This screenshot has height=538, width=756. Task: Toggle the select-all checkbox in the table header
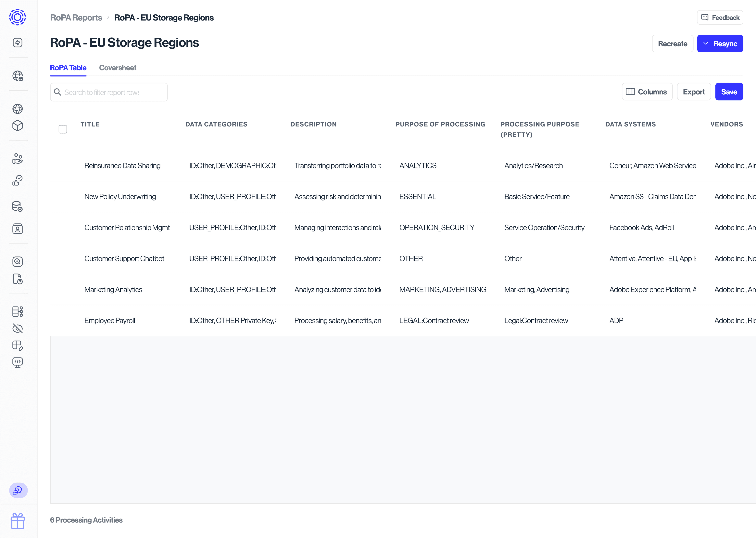coord(63,129)
